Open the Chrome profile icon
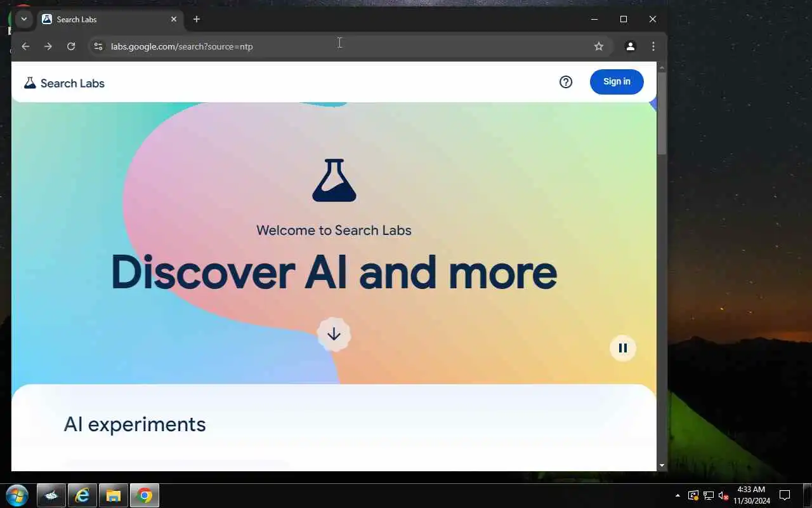The image size is (812, 508). [x=631, y=46]
